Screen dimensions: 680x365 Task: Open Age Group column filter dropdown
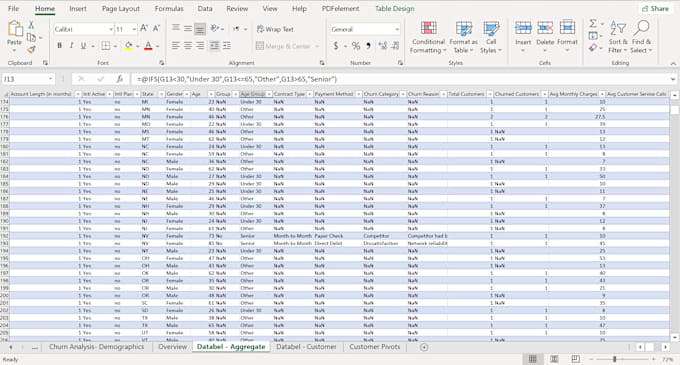tap(269, 94)
